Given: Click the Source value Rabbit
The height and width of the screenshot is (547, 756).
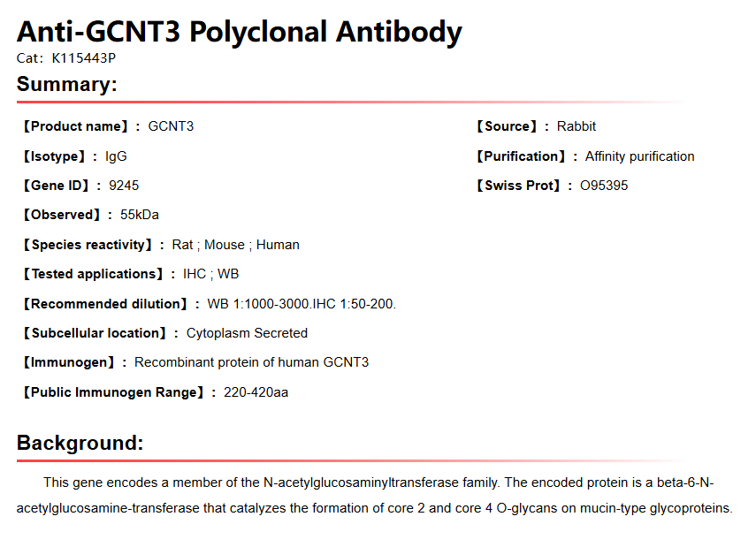Looking at the screenshot, I should coord(577,126).
